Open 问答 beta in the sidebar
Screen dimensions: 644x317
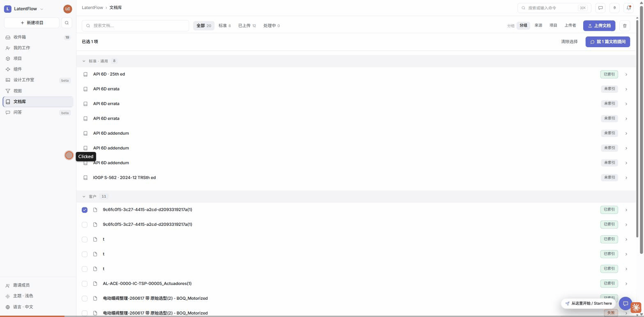[x=38, y=113]
